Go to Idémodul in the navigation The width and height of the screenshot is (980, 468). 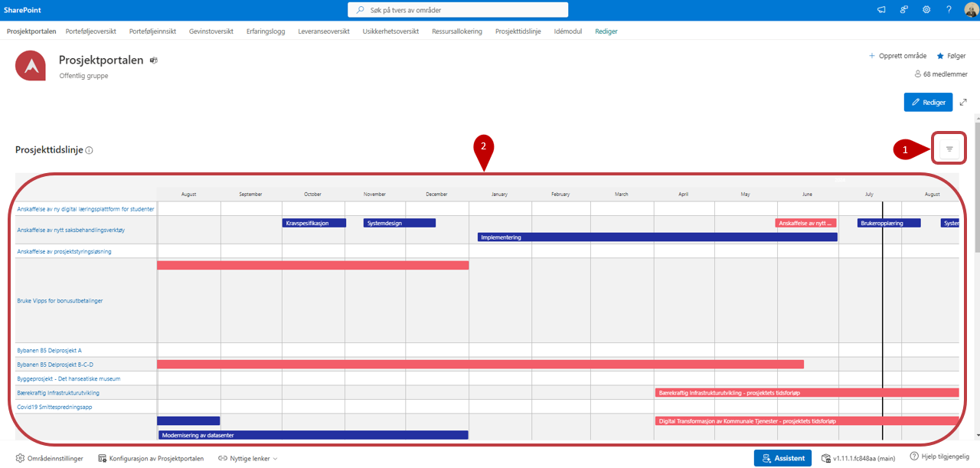(568, 31)
